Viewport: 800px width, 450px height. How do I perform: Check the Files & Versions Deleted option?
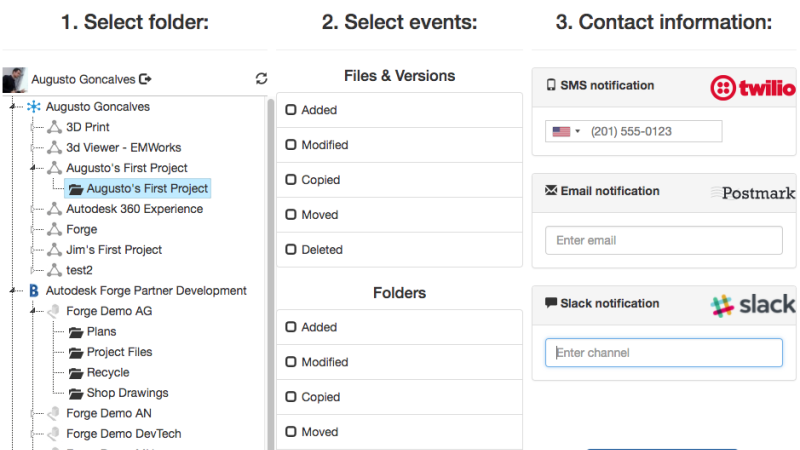pyautogui.click(x=291, y=250)
